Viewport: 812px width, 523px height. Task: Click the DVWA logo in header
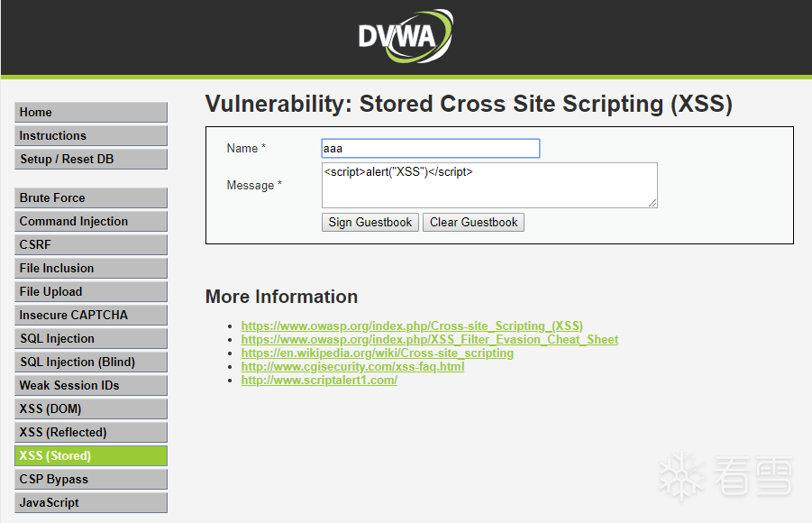405,36
